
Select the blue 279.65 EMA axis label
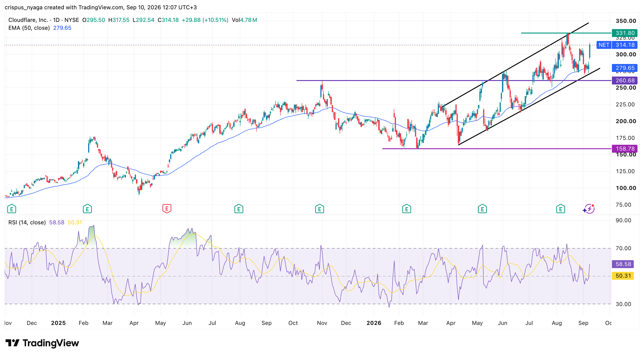[624, 68]
